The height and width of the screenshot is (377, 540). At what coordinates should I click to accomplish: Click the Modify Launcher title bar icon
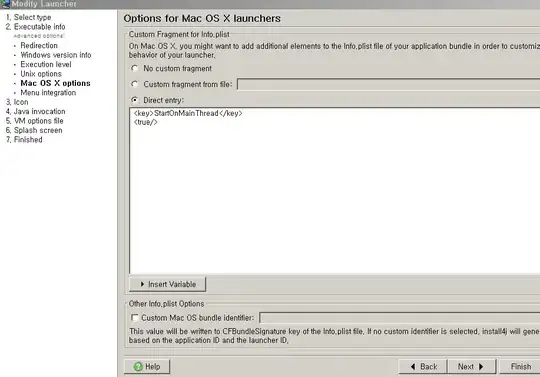(x=5, y=4)
